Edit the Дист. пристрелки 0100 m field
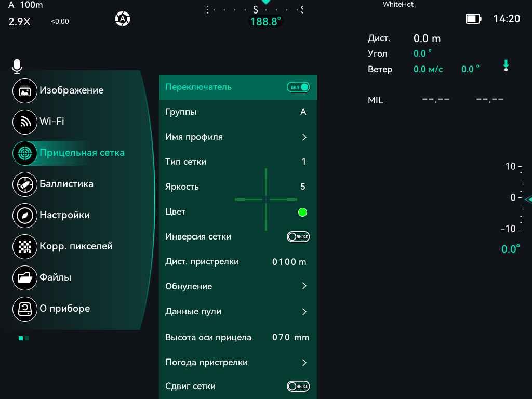532x399 pixels. coord(289,262)
